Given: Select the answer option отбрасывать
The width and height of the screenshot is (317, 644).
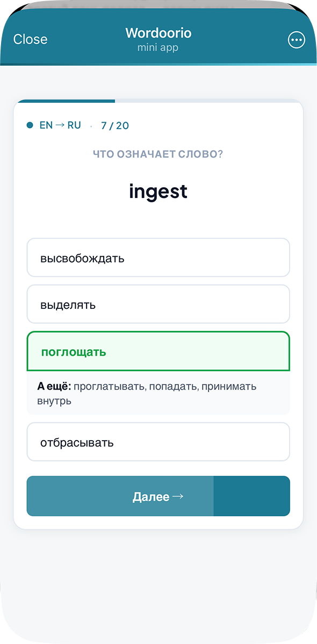Looking at the screenshot, I should 158,442.
